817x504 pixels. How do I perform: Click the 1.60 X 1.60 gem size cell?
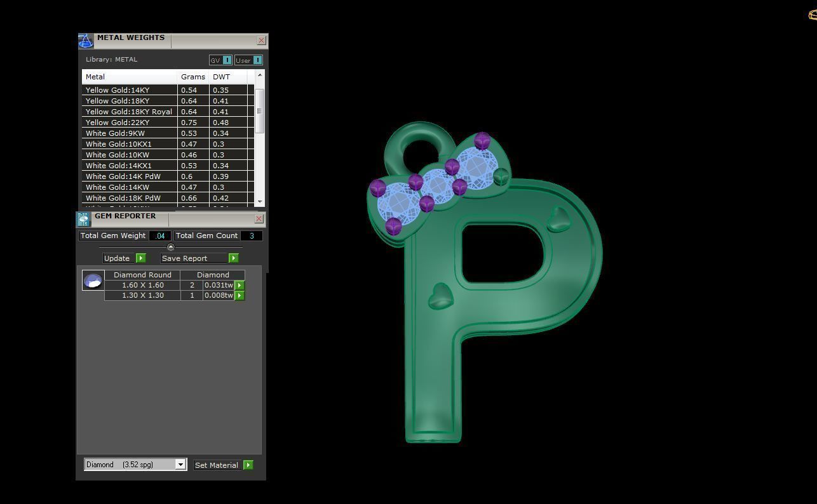[142, 286]
